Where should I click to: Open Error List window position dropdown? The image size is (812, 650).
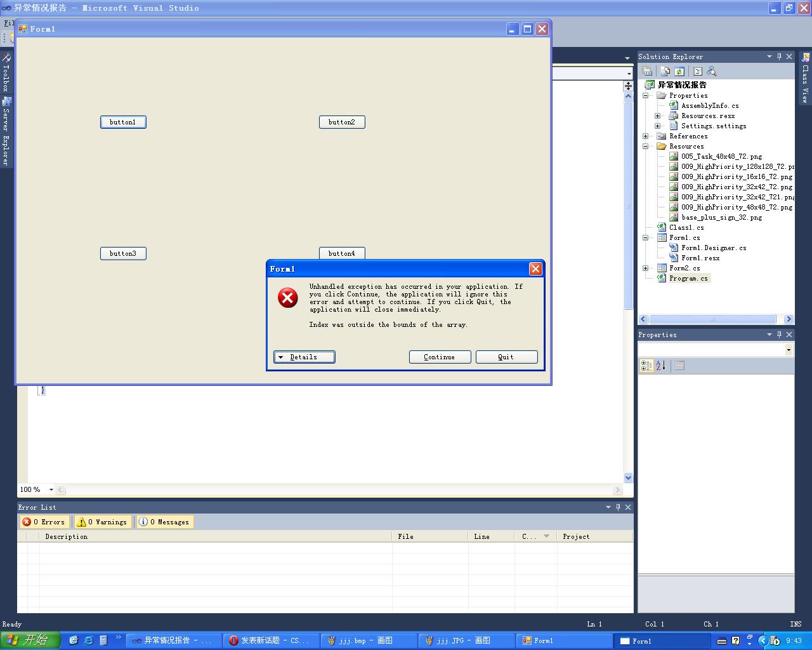click(608, 507)
